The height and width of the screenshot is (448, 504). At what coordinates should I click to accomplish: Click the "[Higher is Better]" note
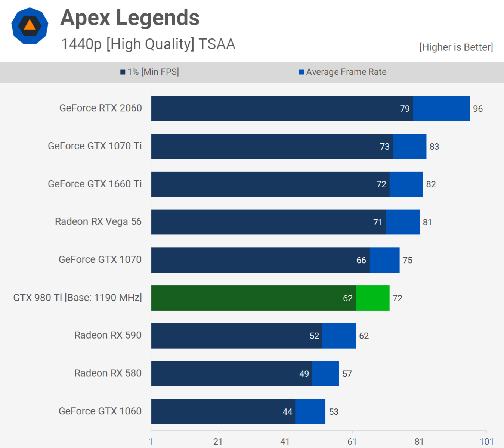tap(456, 47)
